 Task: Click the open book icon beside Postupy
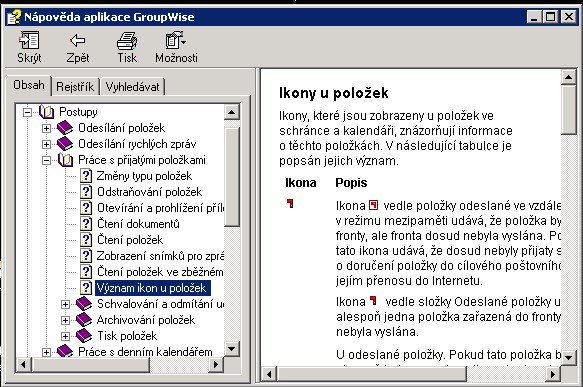pyautogui.click(x=46, y=112)
